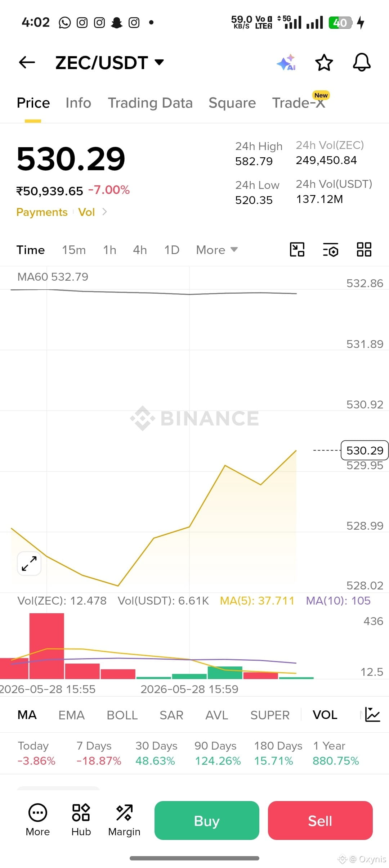Expand chart to fullscreen
This screenshot has height=868, width=389.
coord(29,564)
